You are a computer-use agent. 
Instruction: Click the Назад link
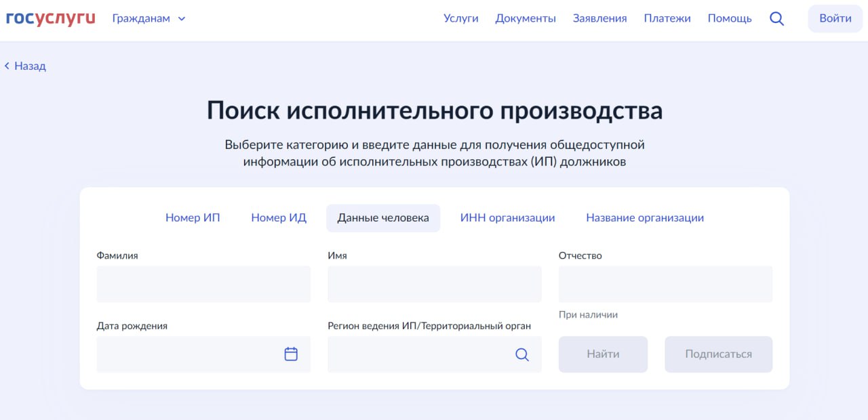[x=30, y=66]
